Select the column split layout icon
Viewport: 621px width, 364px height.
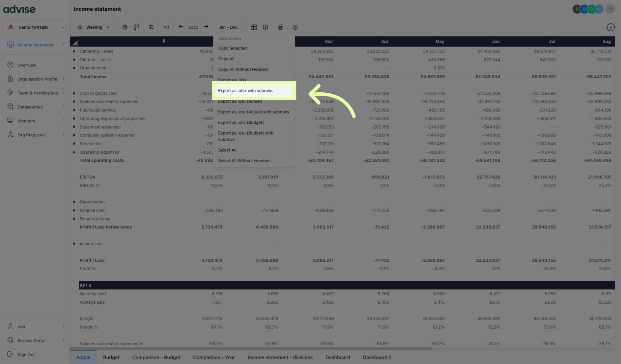click(136, 27)
